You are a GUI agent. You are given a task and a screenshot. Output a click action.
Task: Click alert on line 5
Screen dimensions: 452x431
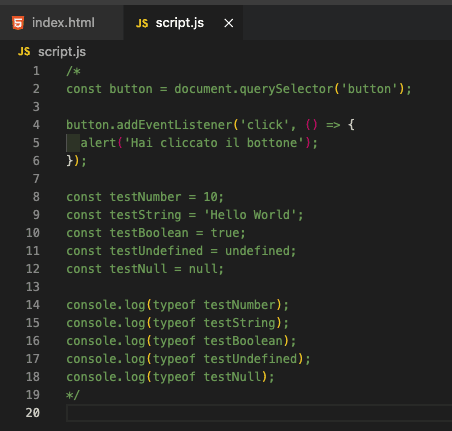tap(98, 143)
